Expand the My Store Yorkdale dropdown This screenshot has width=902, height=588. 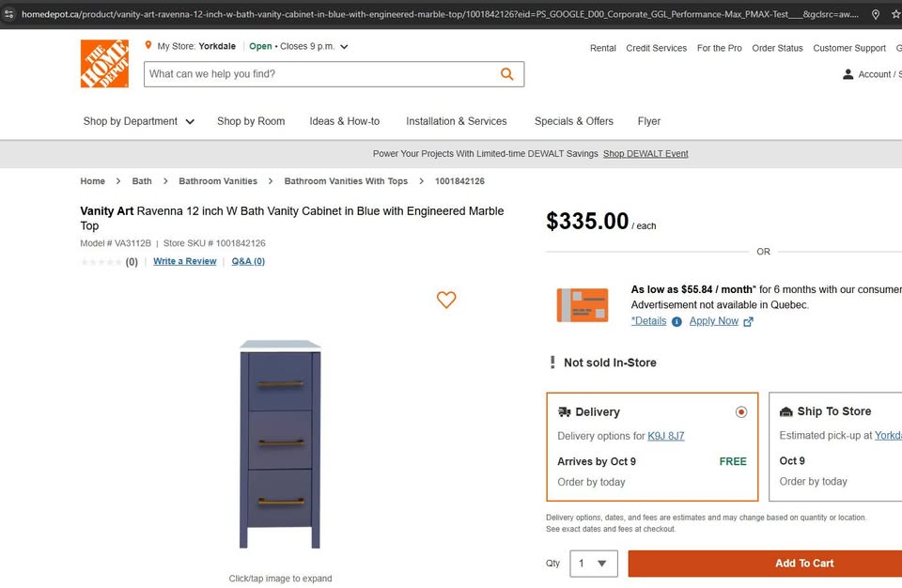pyautogui.click(x=344, y=46)
